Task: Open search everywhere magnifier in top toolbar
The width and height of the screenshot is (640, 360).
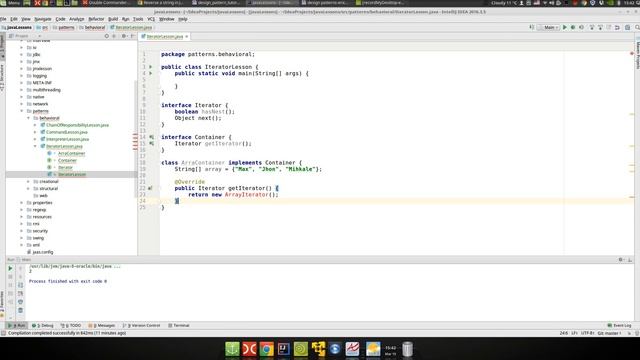Action: point(637,27)
